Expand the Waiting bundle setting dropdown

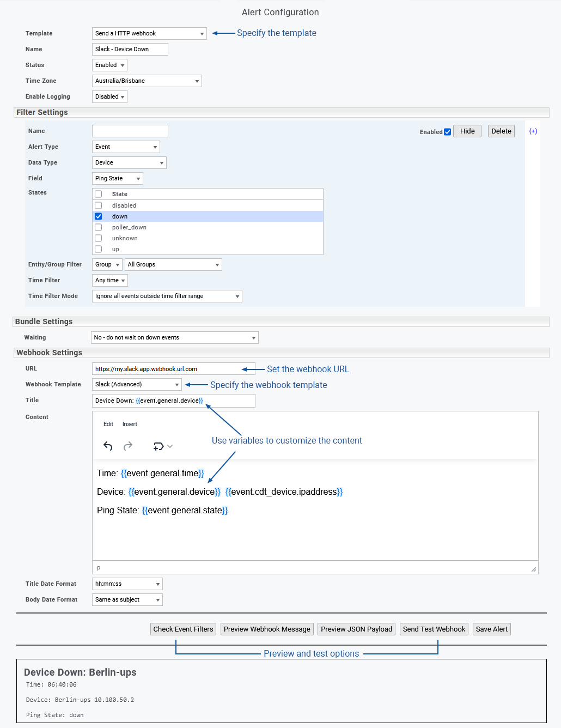pos(174,338)
